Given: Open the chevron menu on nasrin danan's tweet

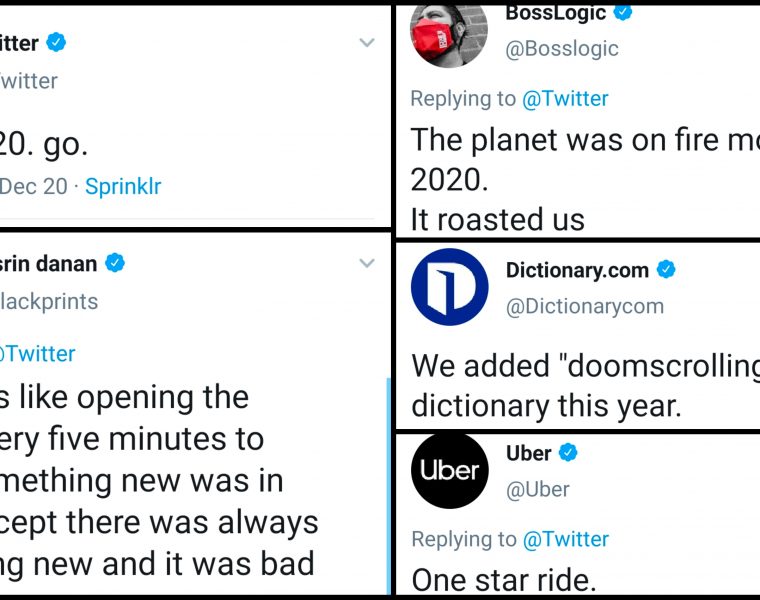Looking at the screenshot, I should [x=367, y=264].
